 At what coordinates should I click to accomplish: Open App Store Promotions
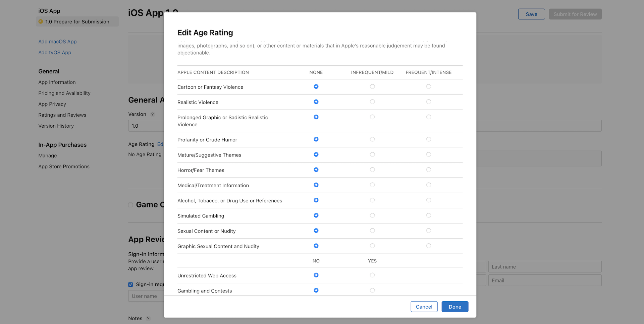tap(64, 167)
